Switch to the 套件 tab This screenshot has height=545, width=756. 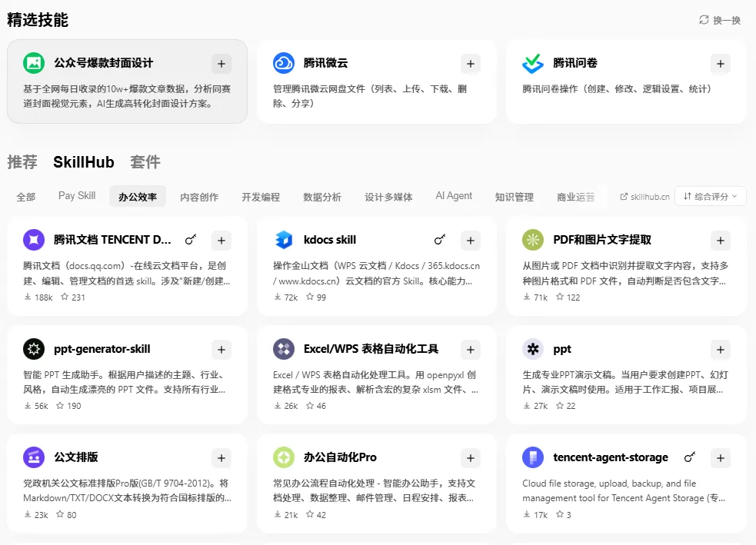coord(145,162)
